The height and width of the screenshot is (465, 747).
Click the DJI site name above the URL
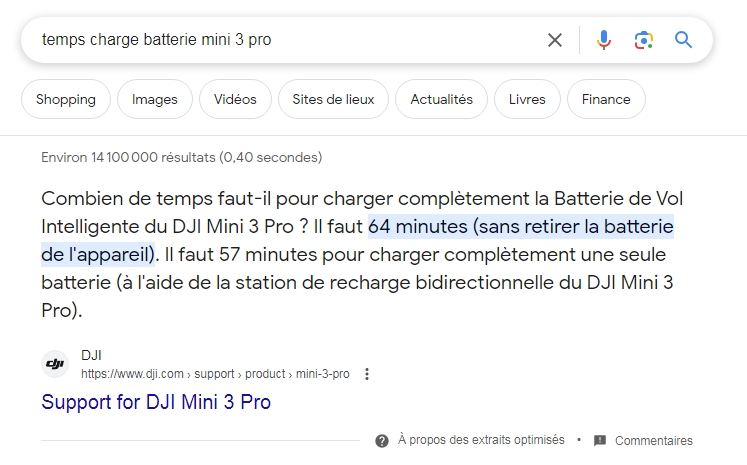(91, 355)
